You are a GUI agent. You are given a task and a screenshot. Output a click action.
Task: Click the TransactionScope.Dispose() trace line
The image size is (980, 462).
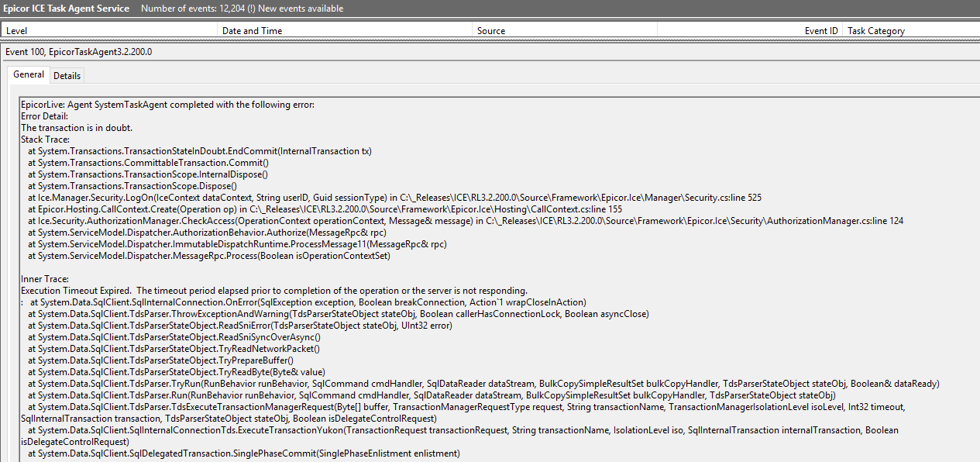point(132,186)
